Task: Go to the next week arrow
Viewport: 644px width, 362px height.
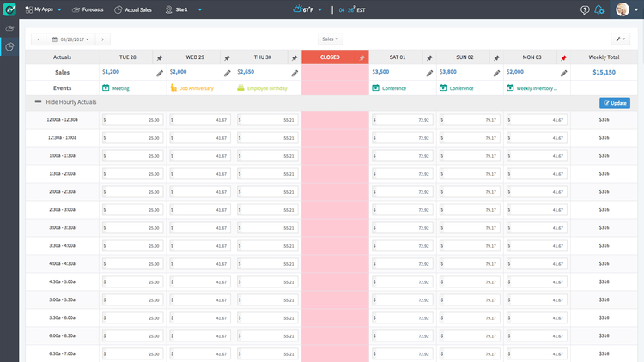Action: click(x=103, y=39)
